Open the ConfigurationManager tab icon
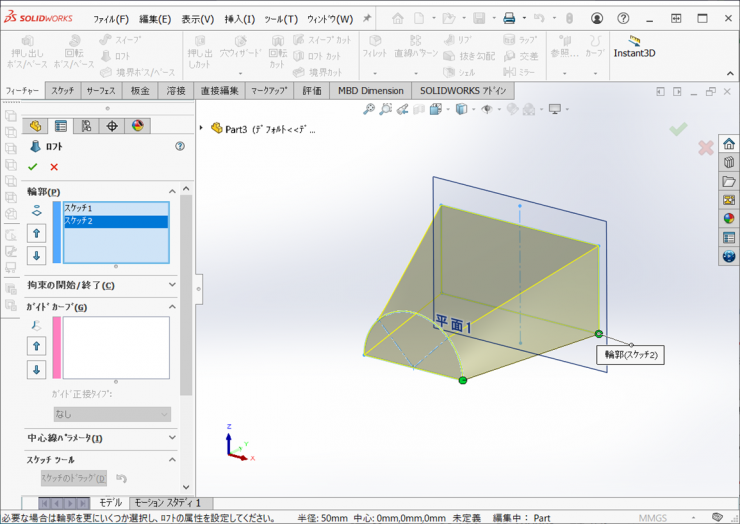The width and height of the screenshot is (740, 524). click(x=86, y=126)
